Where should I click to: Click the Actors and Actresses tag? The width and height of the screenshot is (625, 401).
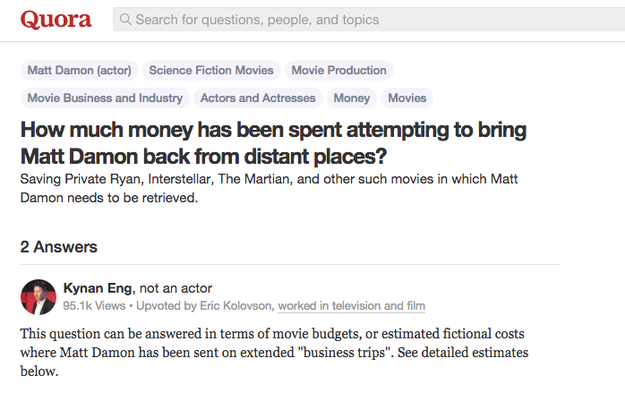click(258, 98)
